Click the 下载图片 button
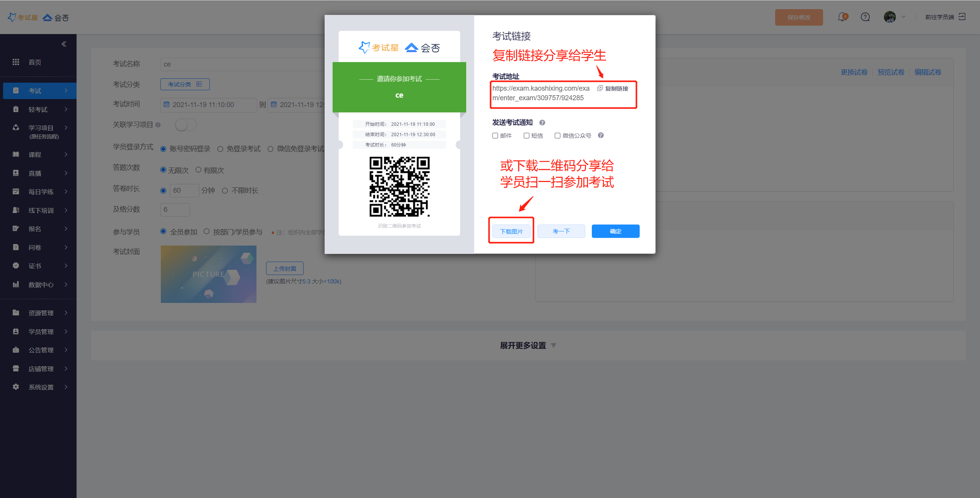This screenshot has width=980, height=498. [x=511, y=231]
